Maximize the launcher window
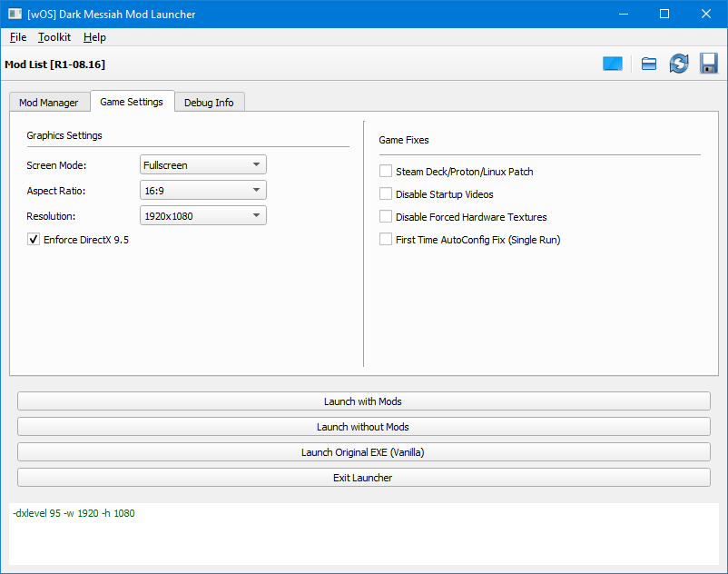Viewport: 728px width, 574px height. [x=664, y=14]
